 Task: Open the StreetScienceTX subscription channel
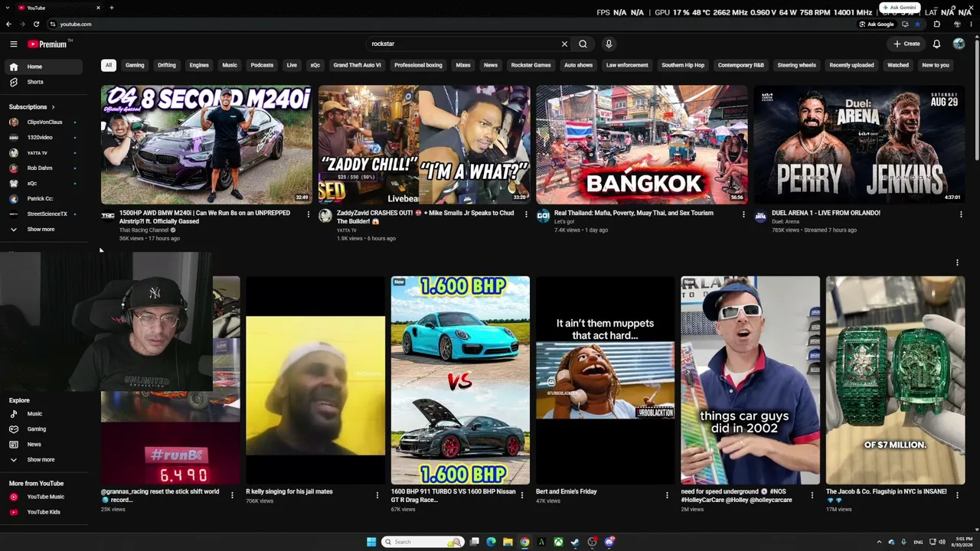[43, 214]
